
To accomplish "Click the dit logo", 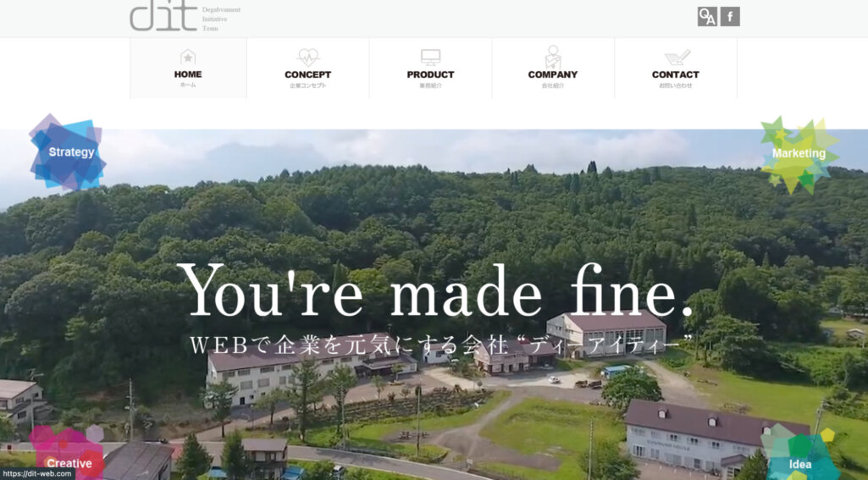I will click(163, 15).
